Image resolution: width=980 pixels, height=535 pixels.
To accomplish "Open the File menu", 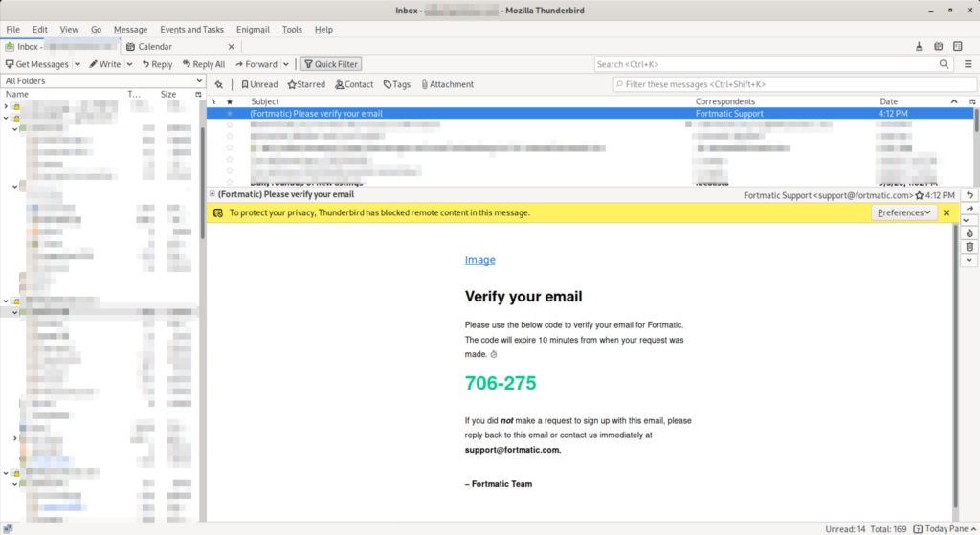I will point(12,30).
